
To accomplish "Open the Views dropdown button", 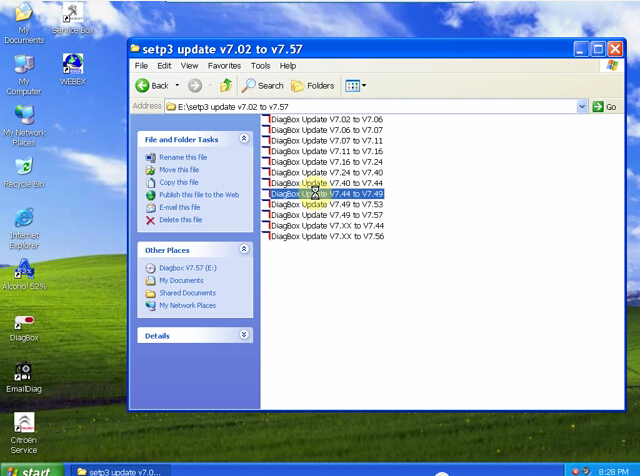I will (x=356, y=86).
